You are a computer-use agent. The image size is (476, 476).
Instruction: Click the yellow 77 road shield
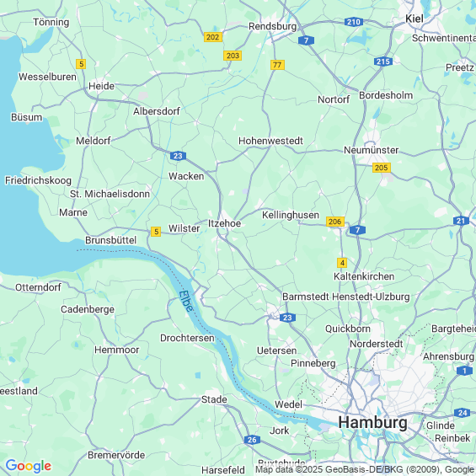[277, 65]
